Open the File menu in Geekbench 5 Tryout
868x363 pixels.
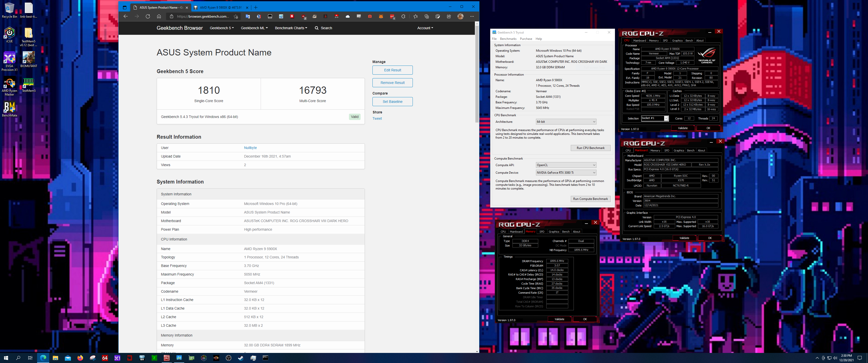click(x=494, y=39)
